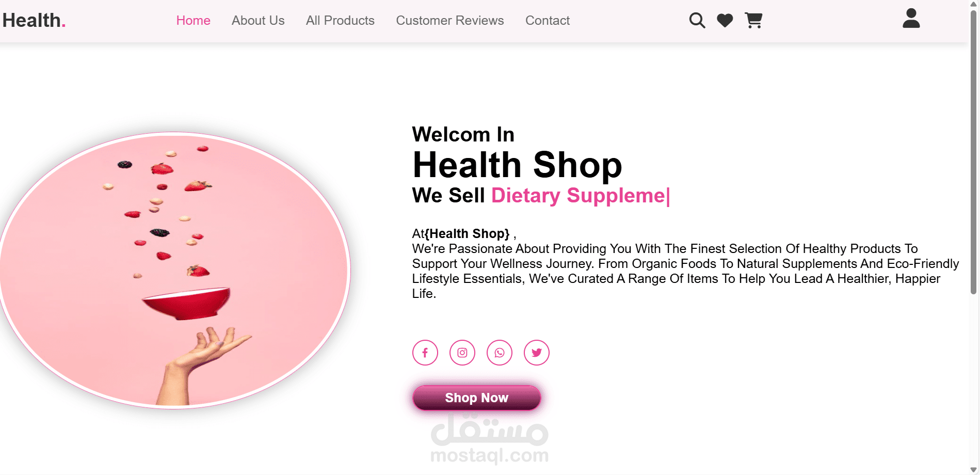
Task: Visit the Facebook social icon
Action: (x=425, y=353)
